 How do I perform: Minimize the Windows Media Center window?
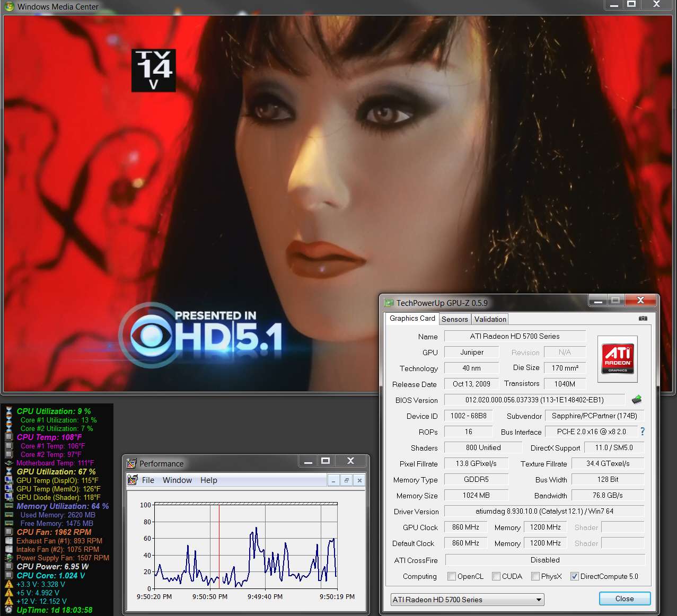coord(614,5)
